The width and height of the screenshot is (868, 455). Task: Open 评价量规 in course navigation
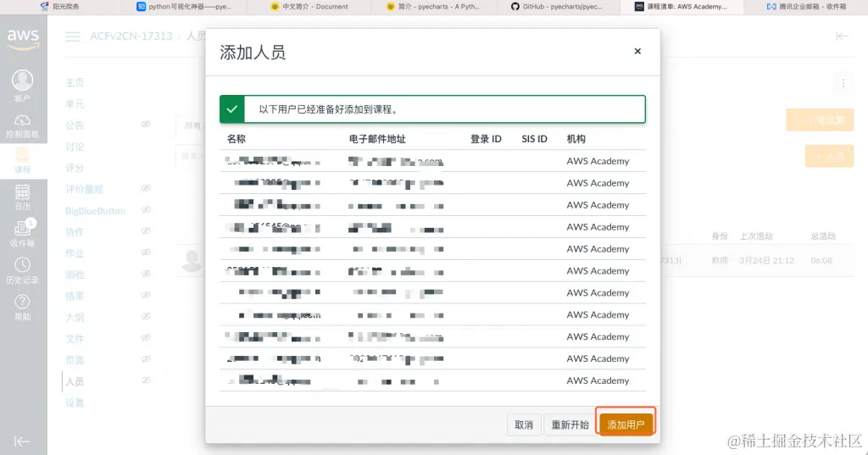click(84, 189)
